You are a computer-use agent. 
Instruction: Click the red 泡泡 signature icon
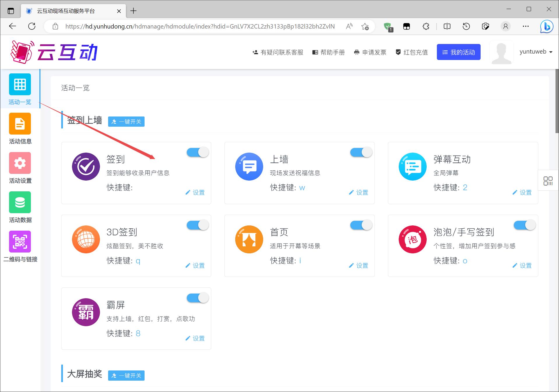(412, 239)
